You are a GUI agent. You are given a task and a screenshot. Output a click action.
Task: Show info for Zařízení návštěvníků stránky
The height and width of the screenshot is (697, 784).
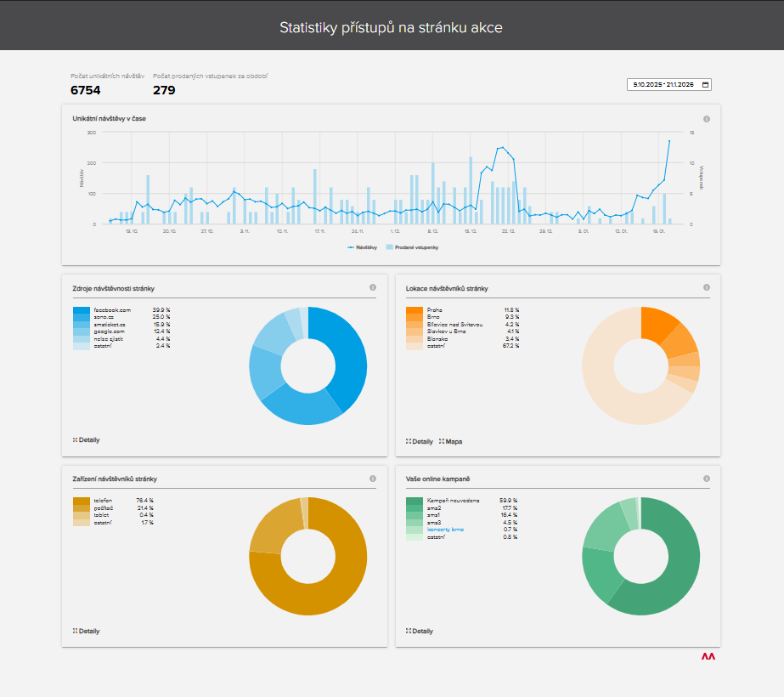pyautogui.click(x=373, y=479)
